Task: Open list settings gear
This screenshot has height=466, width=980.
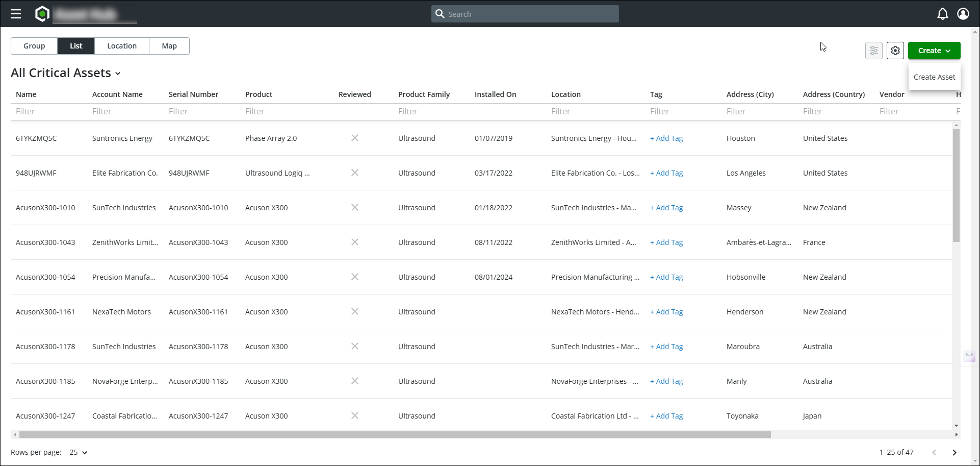Action: pos(895,51)
